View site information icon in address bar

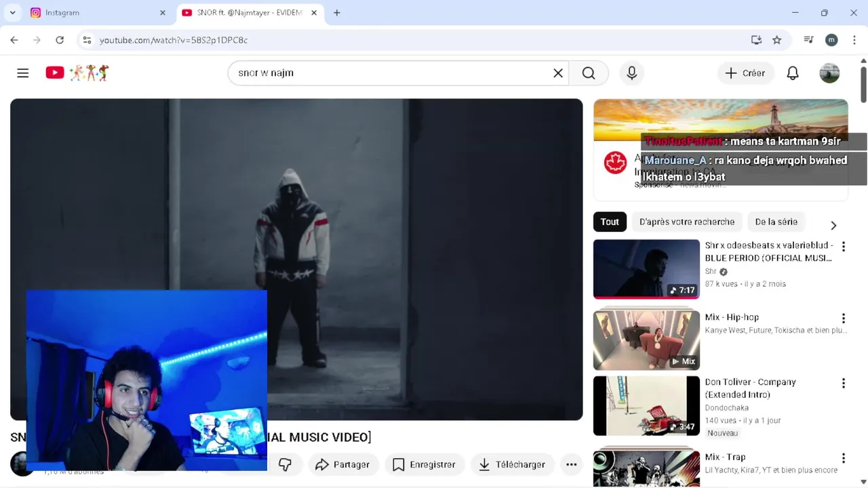pos(87,40)
